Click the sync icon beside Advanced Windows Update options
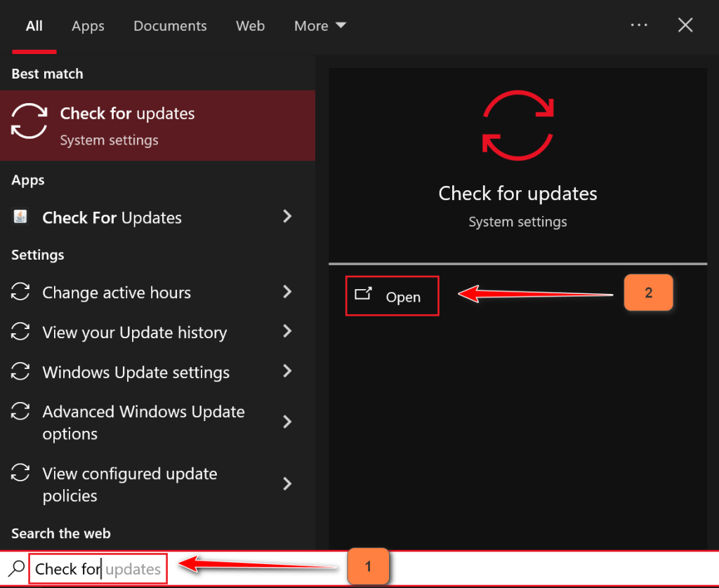The height and width of the screenshot is (588, 719). 20,411
